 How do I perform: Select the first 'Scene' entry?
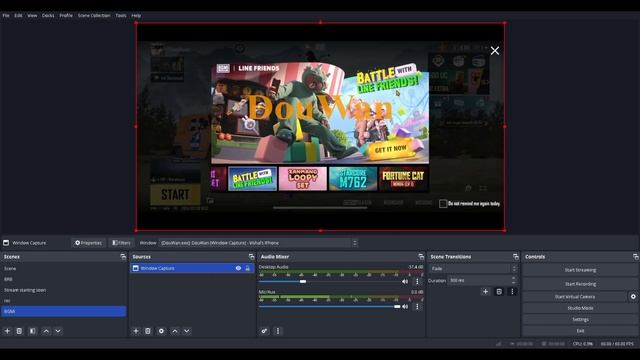64,269
